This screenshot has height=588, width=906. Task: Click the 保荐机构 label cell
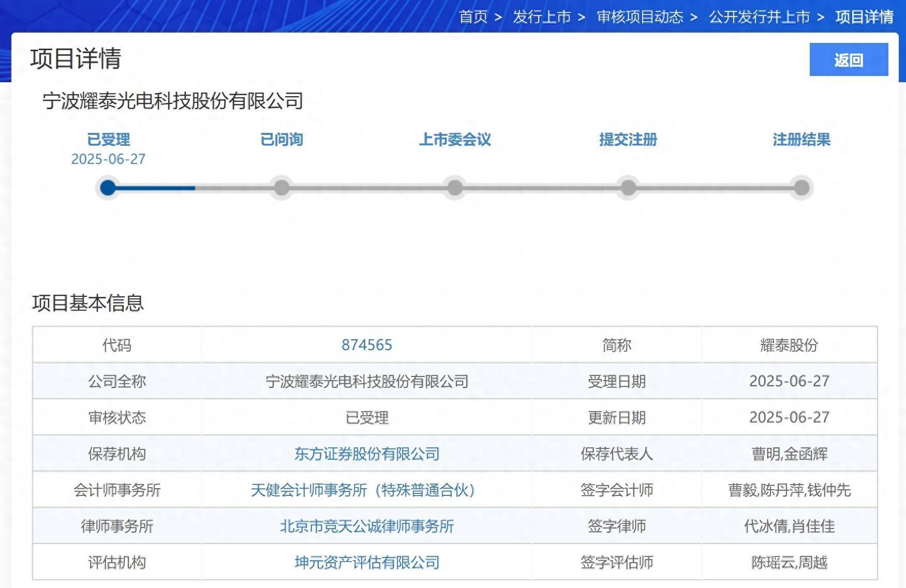[x=117, y=454]
